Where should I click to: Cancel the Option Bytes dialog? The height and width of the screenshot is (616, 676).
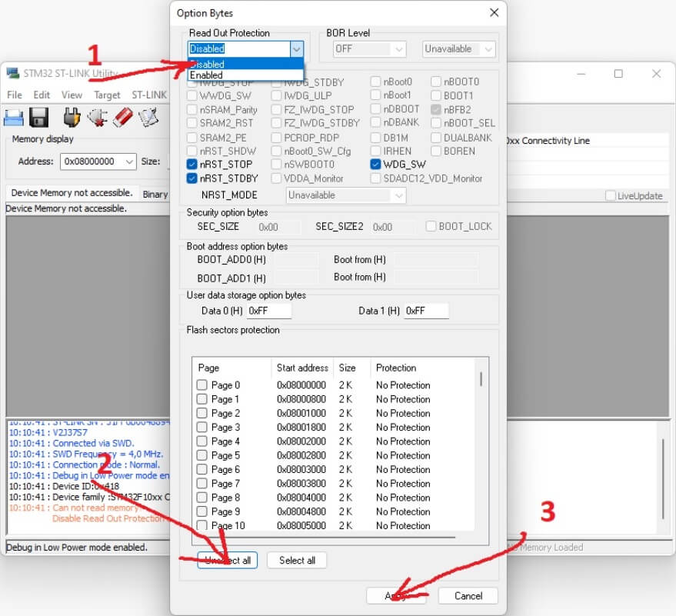(468, 596)
